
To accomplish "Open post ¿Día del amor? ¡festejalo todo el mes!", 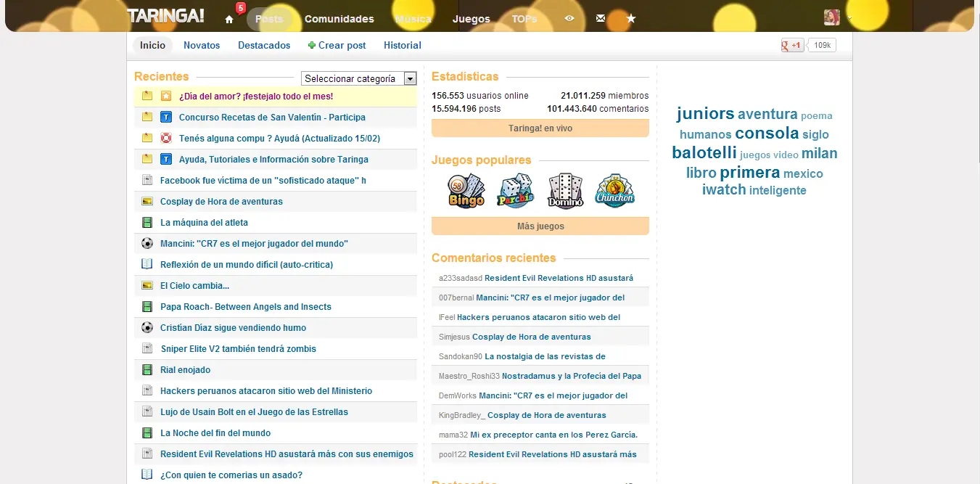I will 256,96.
